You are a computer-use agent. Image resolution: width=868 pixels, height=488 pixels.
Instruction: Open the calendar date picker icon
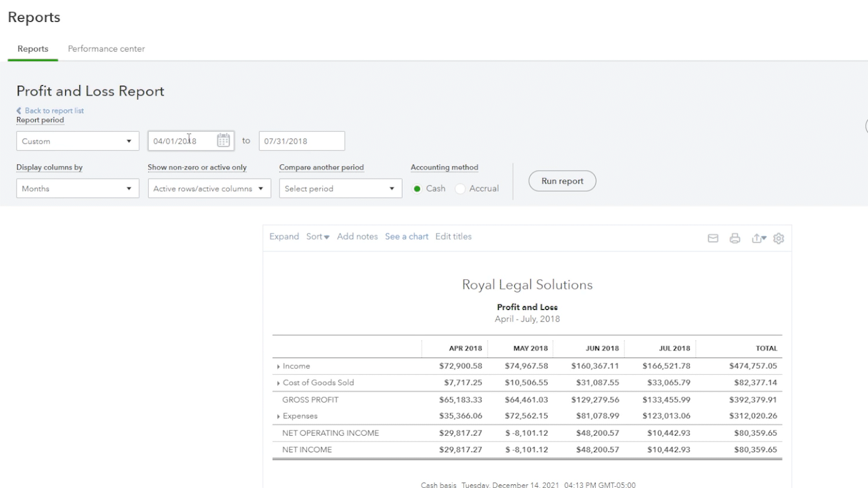coord(223,141)
